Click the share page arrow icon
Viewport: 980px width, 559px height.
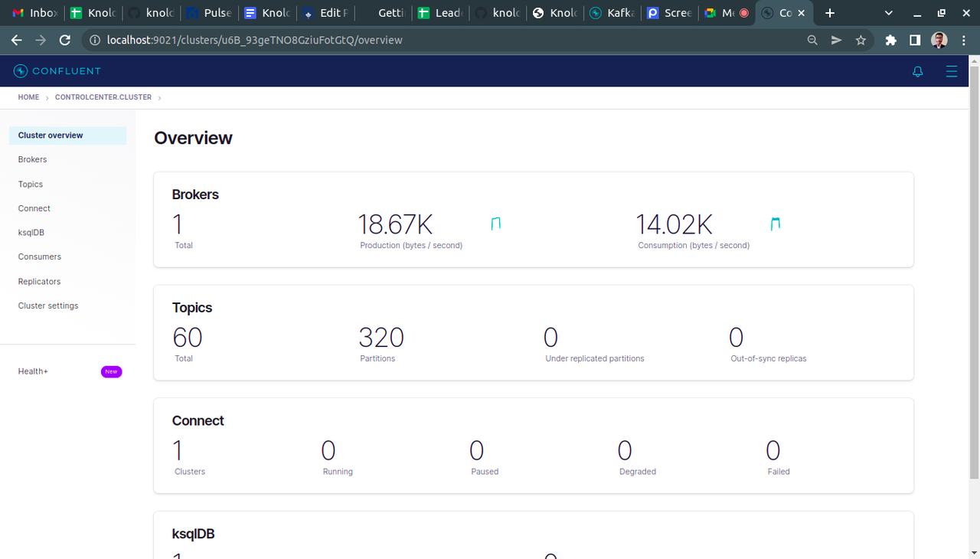pos(837,40)
